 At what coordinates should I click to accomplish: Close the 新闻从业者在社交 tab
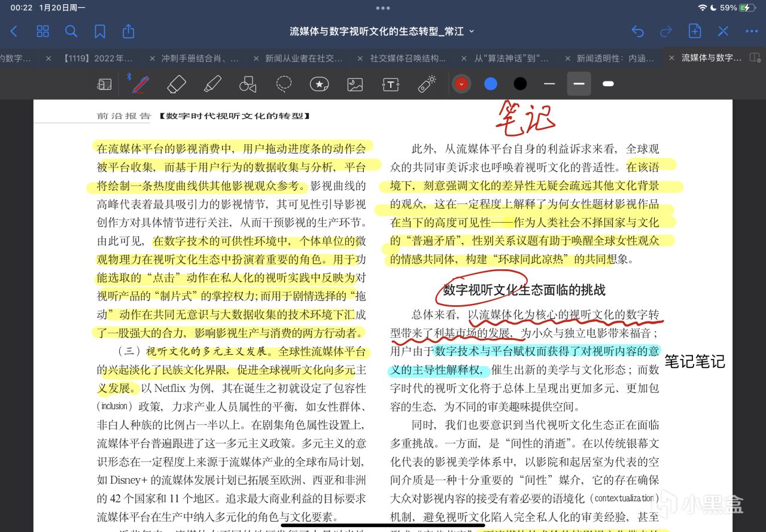tap(256, 58)
